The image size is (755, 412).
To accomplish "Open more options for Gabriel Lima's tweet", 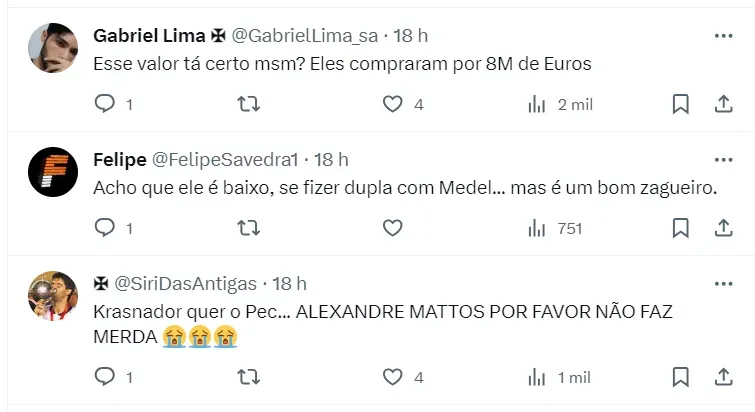I will tap(723, 36).
